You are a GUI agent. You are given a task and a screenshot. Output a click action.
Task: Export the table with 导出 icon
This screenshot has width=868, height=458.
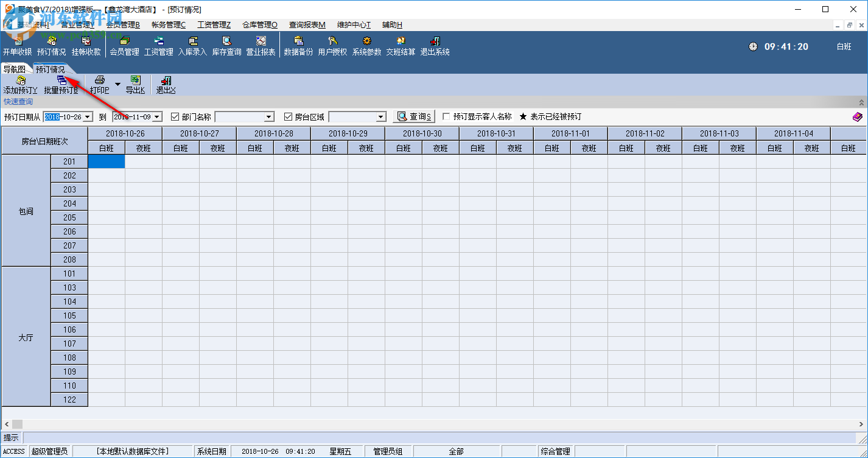click(135, 85)
